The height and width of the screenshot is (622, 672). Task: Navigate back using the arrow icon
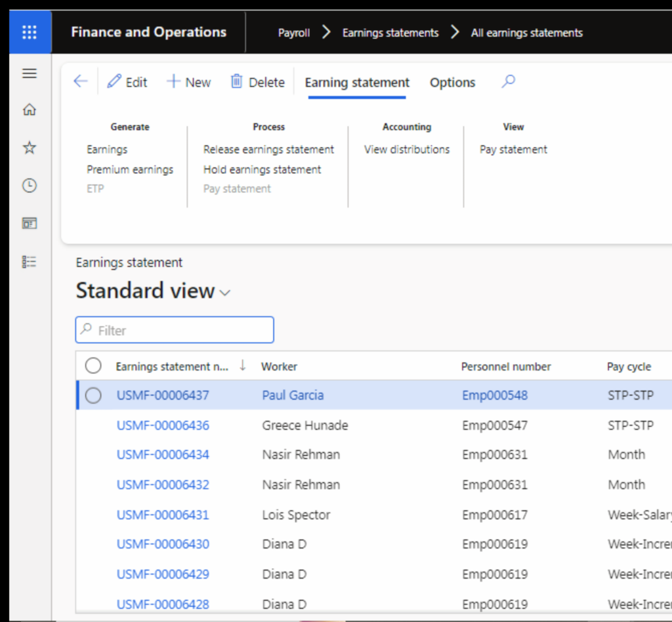80,80
